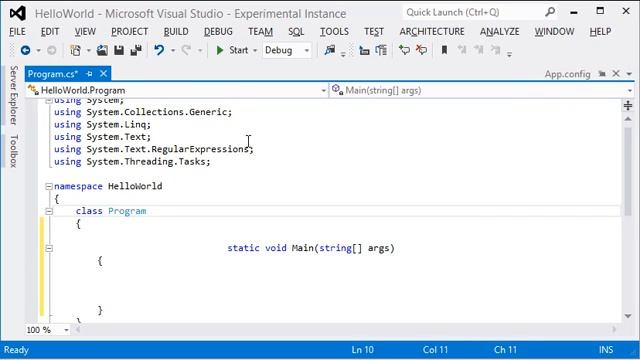Click the Redo arrow icon
Image resolution: width=640 pixels, height=360 pixels.
pyautogui.click(x=186, y=50)
